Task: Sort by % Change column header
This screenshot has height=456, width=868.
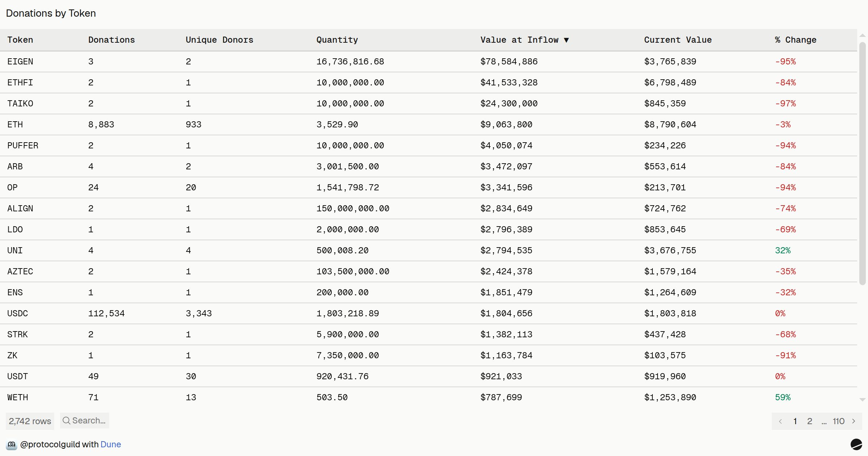Action: [796, 40]
